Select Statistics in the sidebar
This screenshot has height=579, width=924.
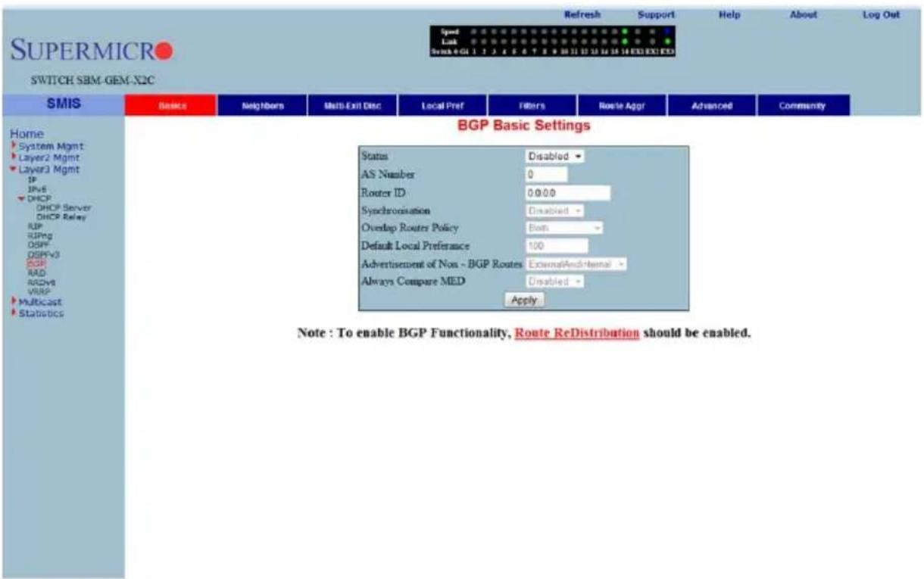click(x=40, y=313)
